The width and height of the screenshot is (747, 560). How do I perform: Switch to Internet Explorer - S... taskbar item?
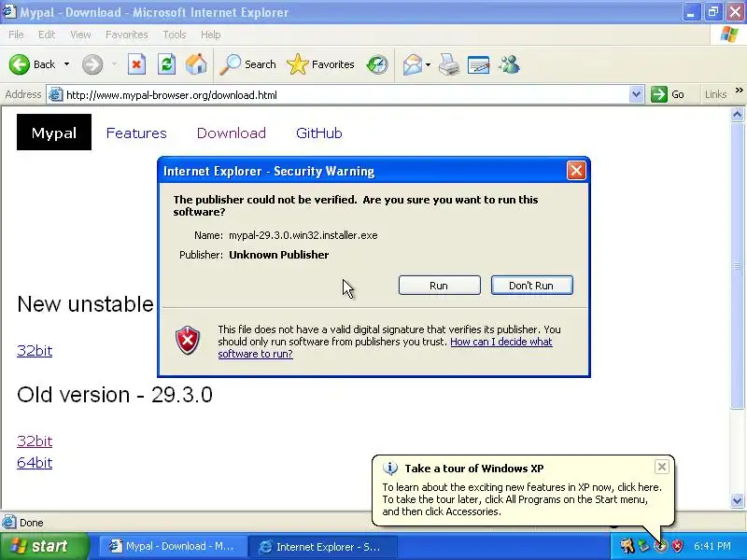coord(324,546)
